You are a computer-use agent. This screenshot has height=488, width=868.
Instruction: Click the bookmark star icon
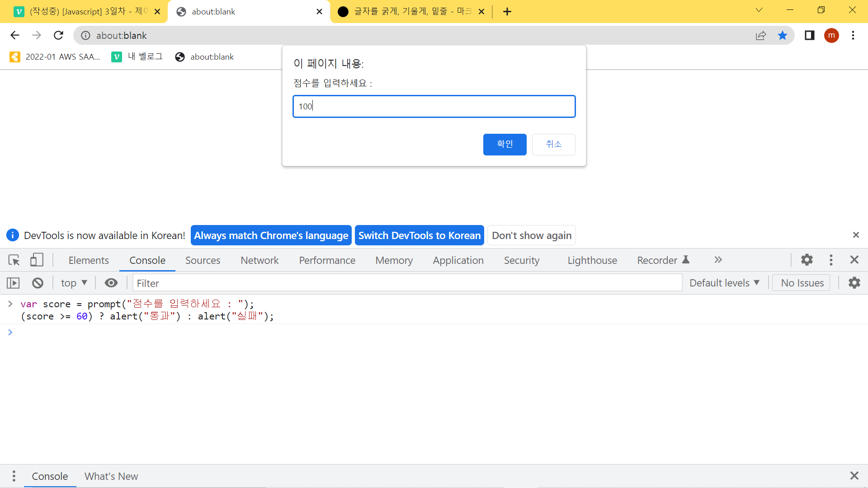(783, 36)
